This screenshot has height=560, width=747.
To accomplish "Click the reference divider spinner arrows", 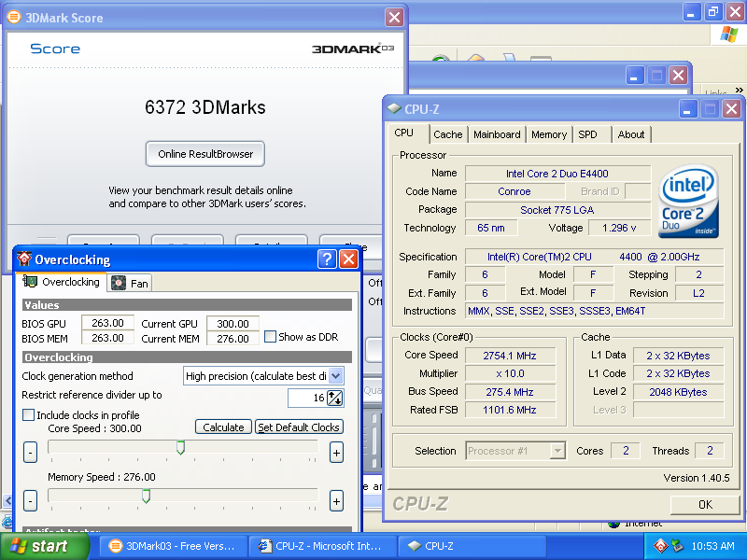I will pos(334,398).
